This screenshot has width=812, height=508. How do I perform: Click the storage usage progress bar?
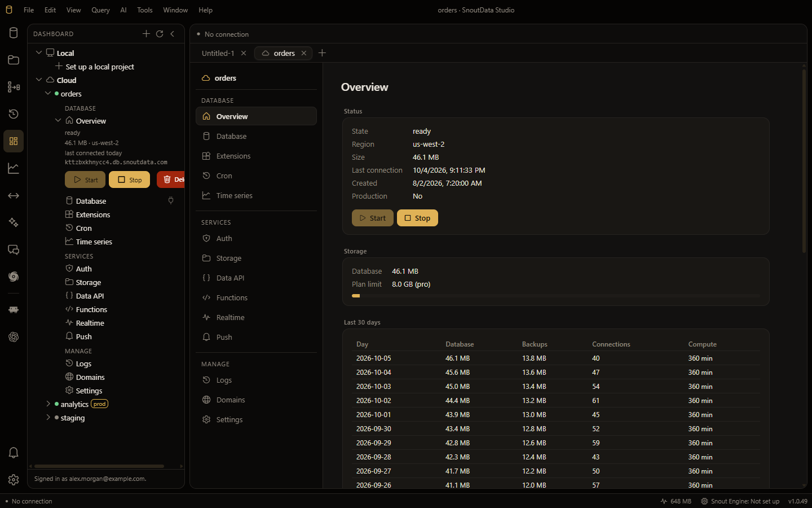point(556,296)
